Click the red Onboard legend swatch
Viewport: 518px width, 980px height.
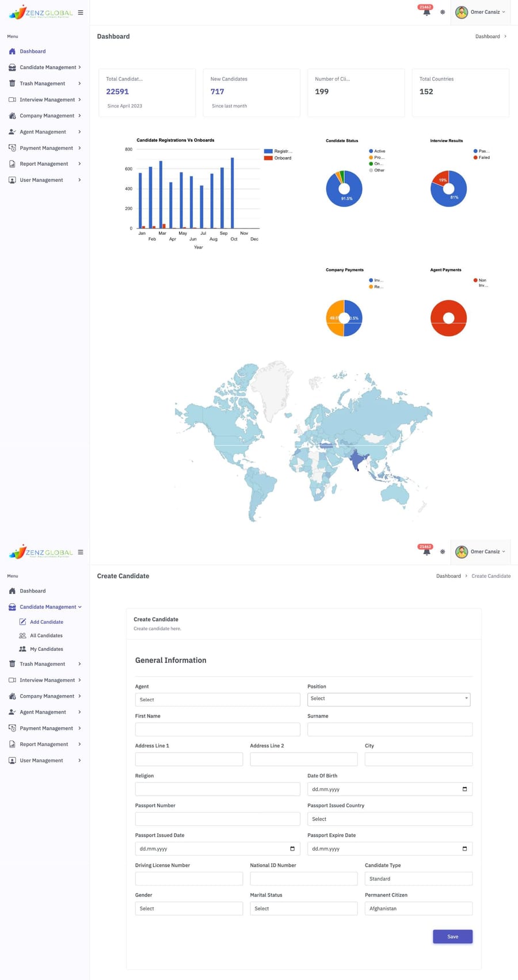coord(268,158)
